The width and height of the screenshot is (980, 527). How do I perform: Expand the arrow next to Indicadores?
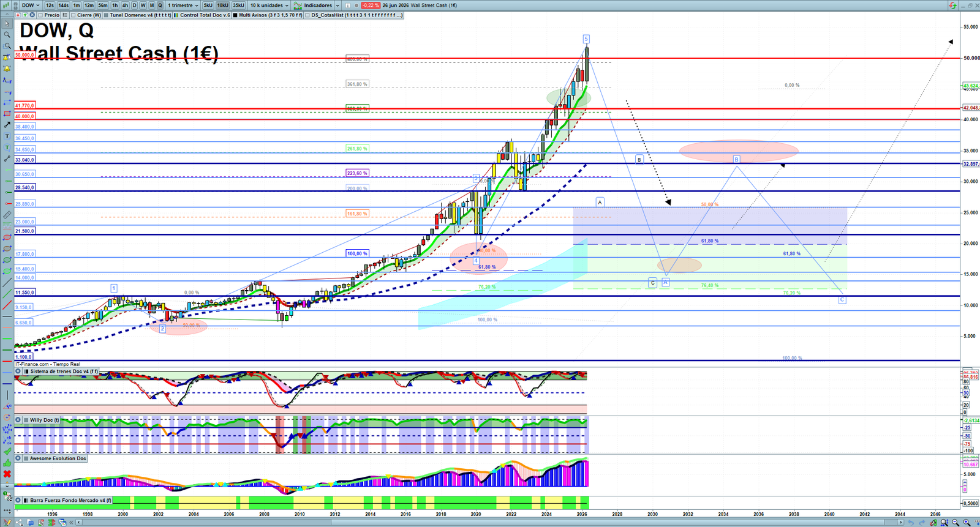337,5
